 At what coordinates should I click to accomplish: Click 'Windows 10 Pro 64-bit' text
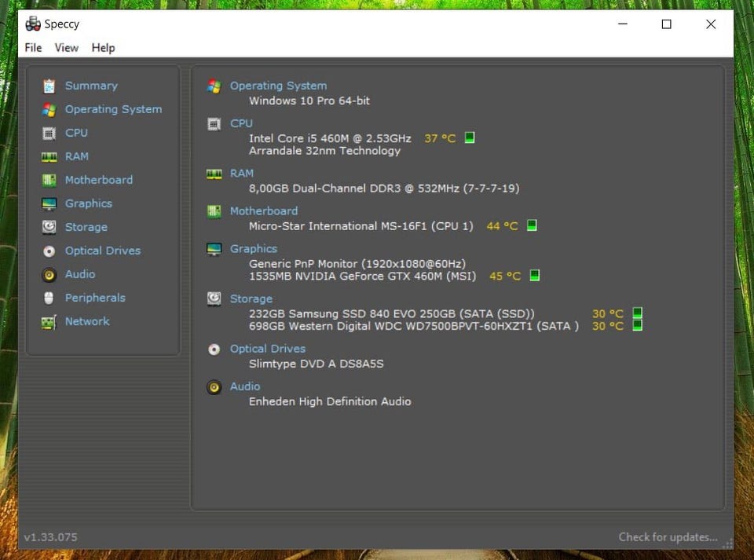[309, 101]
